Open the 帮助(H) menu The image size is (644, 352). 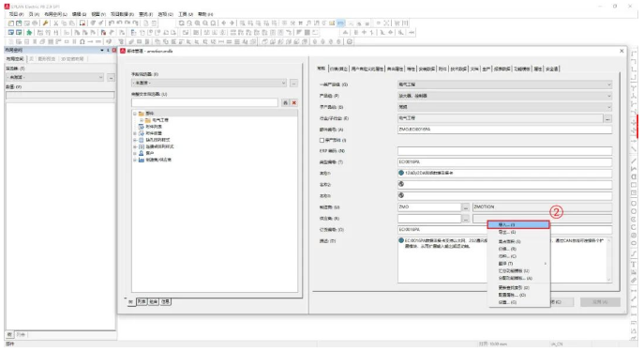pos(205,14)
